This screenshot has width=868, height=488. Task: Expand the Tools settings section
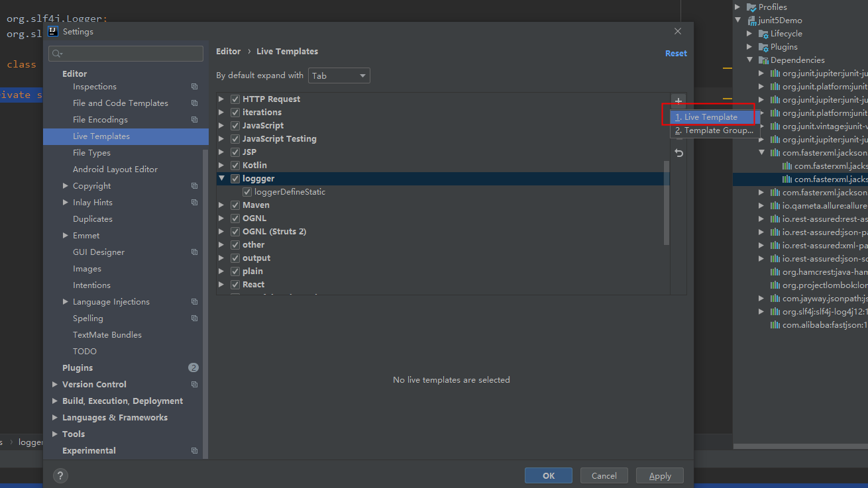click(x=54, y=434)
